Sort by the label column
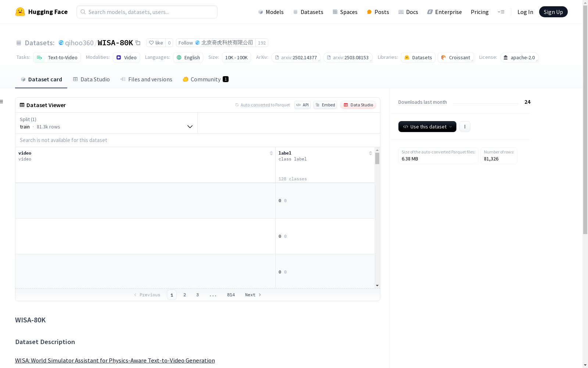Image resolution: width=588 pixels, height=368 pixels. tap(370, 153)
